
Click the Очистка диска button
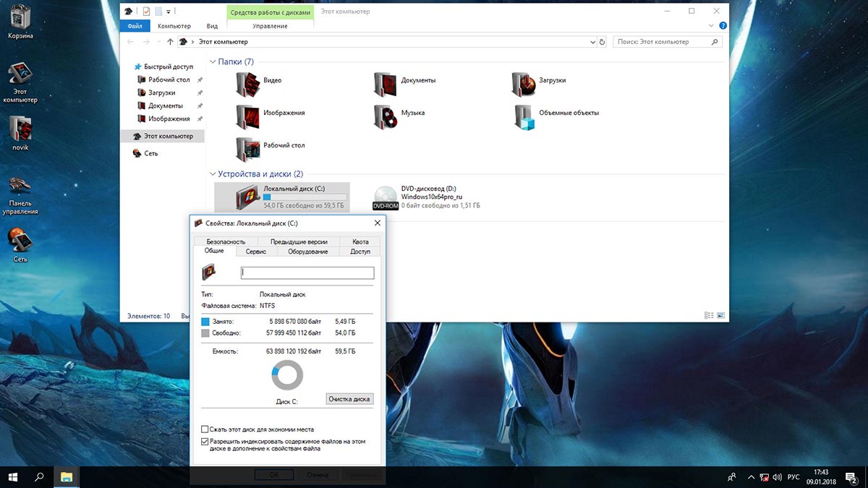pos(349,399)
